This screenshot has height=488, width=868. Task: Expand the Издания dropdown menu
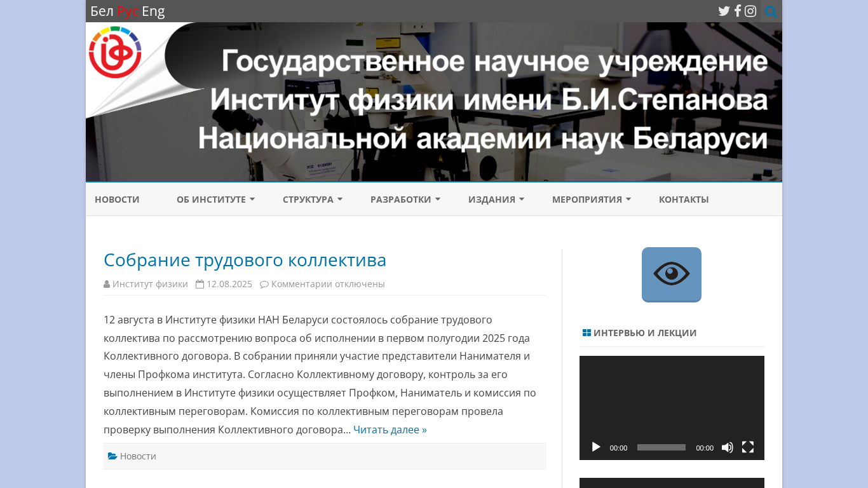pos(496,200)
